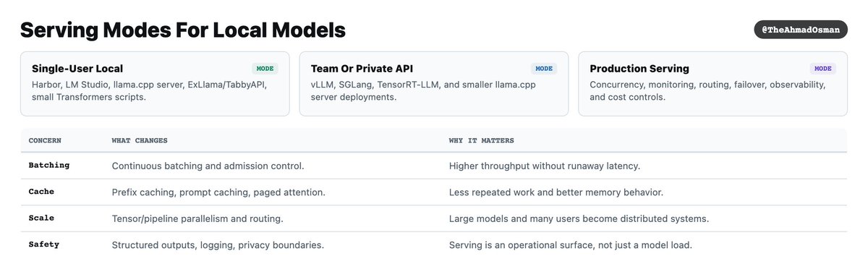Image resolution: width=868 pixels, height=277 pixels.
Task: Select the Safety row label
Action: 44,244
